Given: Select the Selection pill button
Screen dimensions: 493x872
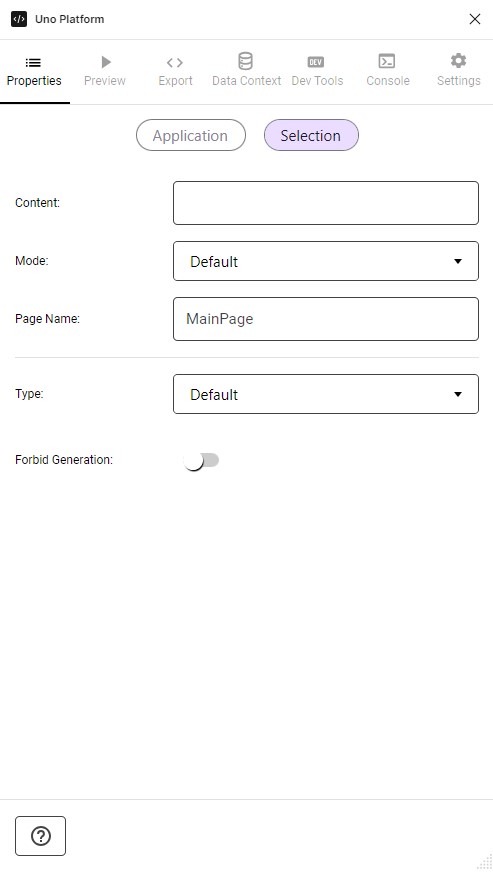Looking at the screenshot, I should point(311,135).
